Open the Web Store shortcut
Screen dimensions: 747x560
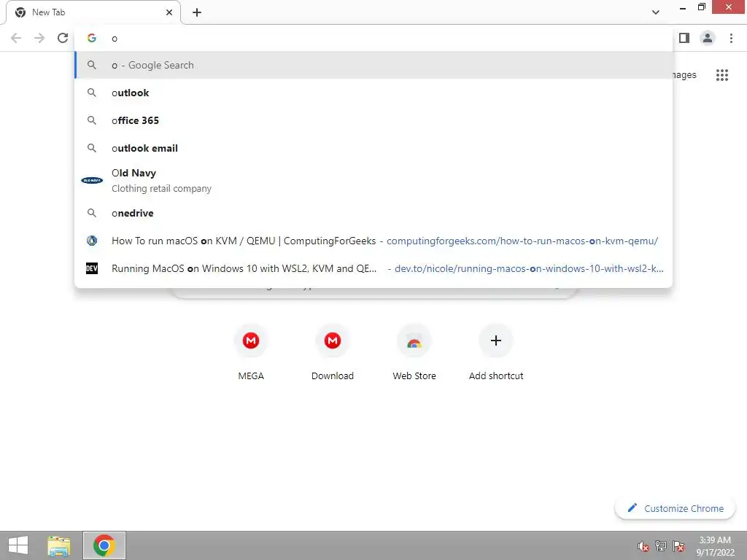pos(414,352)
